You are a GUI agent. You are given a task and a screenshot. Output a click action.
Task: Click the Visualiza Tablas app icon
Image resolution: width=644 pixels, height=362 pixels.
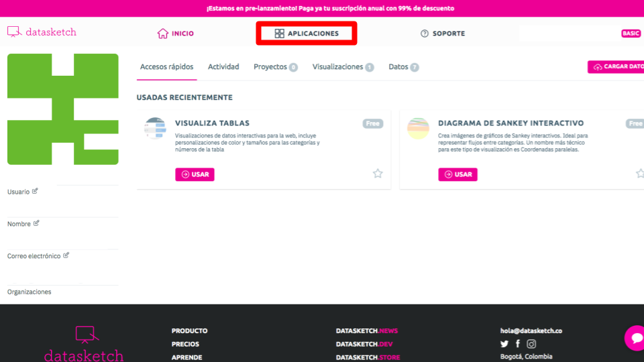coord(155,128)
